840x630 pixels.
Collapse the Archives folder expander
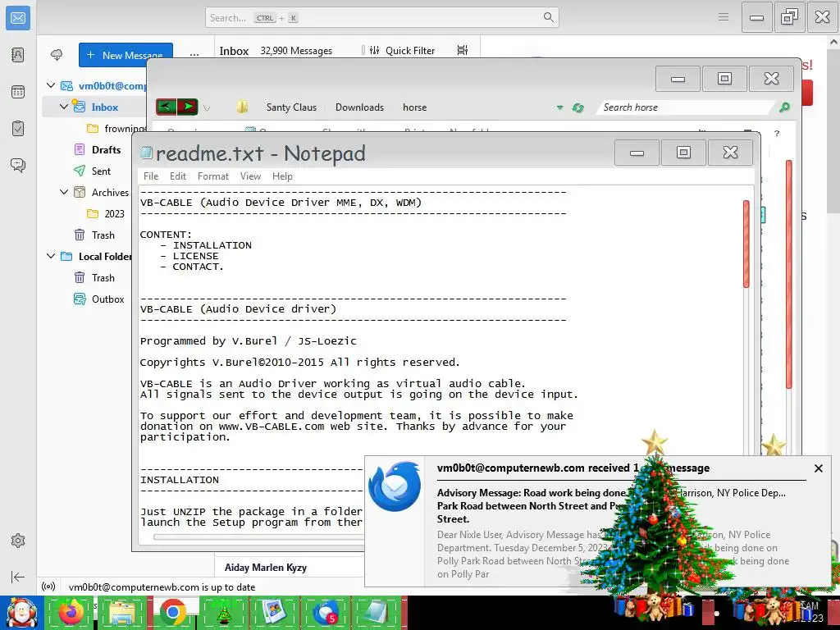click(64, 192)
